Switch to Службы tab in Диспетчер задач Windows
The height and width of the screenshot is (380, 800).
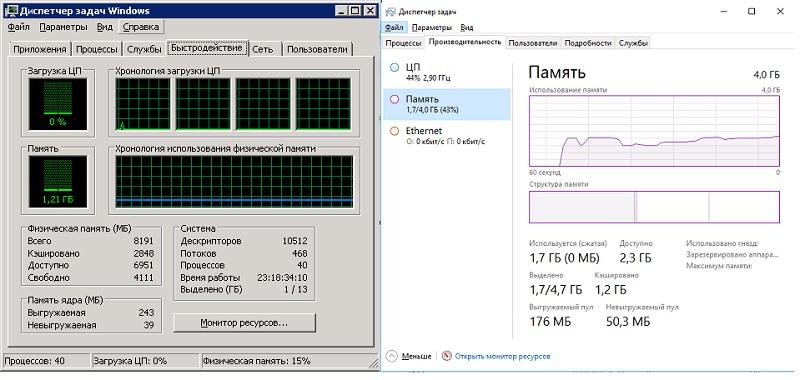coord(144,49)
